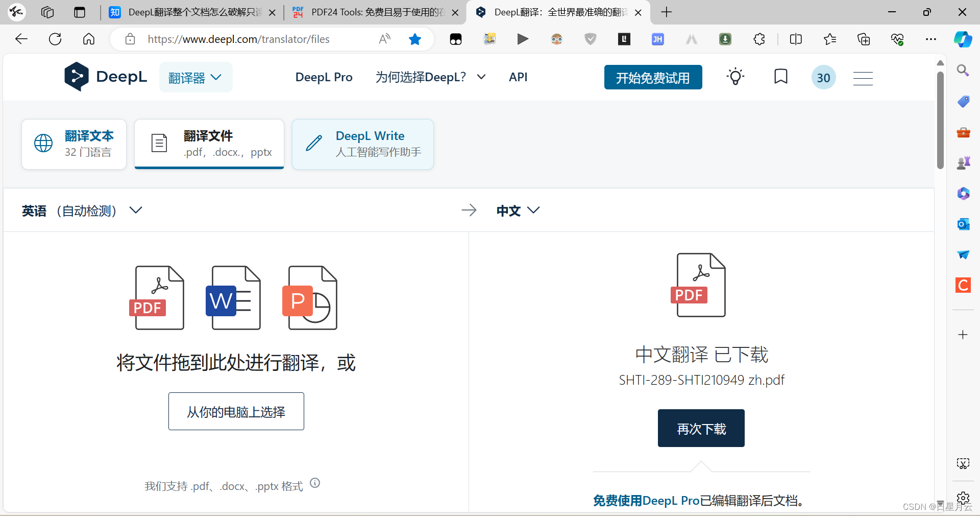Click the 30 account badge

click(x=823, y=77)
